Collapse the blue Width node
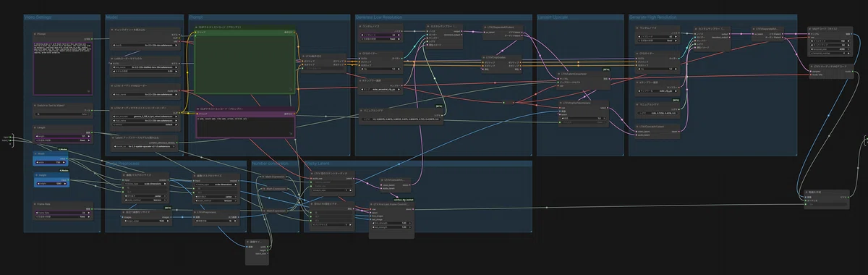Screen dimensions: 868x275 (35, 154)
